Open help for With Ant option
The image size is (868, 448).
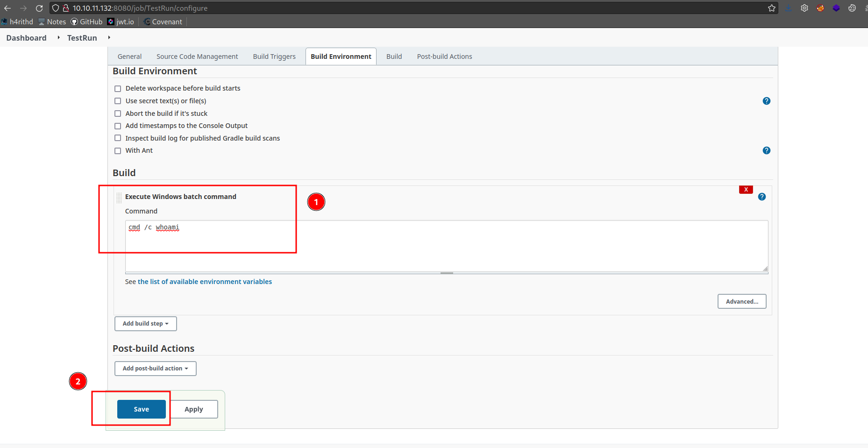coord(767,150)
